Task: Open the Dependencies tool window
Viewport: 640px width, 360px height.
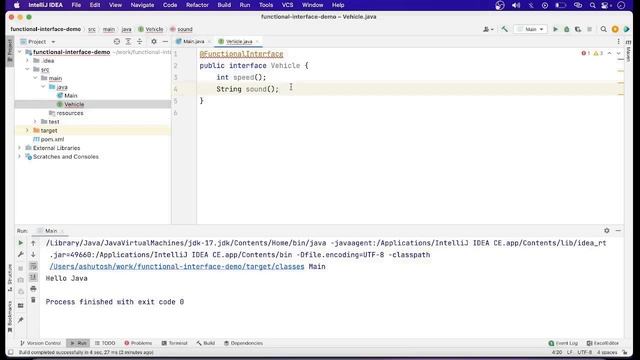Action: click(243, 343)
